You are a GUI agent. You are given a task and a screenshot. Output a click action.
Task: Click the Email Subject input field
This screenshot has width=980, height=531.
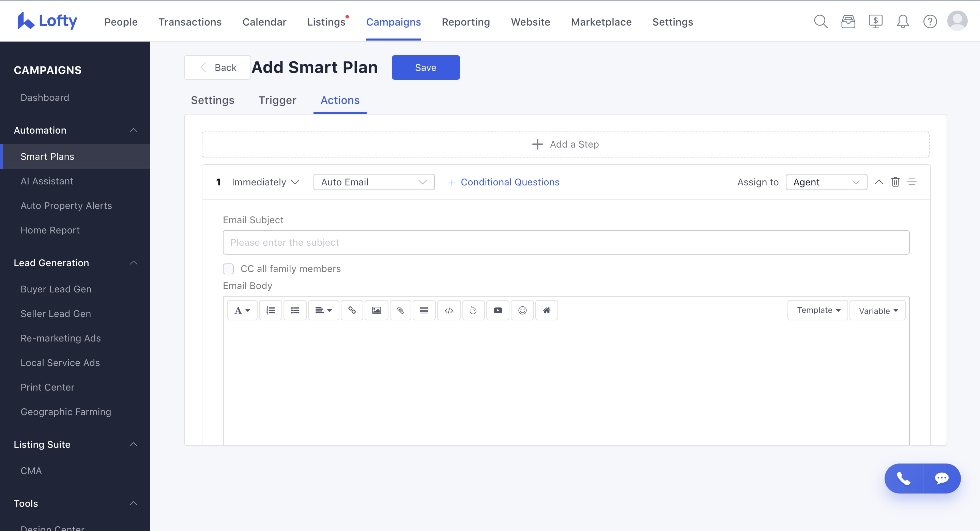click(566, 242)
